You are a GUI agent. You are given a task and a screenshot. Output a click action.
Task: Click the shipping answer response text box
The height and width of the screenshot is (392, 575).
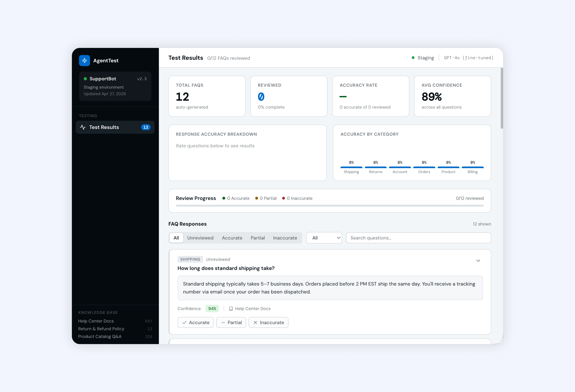[330, 288]
